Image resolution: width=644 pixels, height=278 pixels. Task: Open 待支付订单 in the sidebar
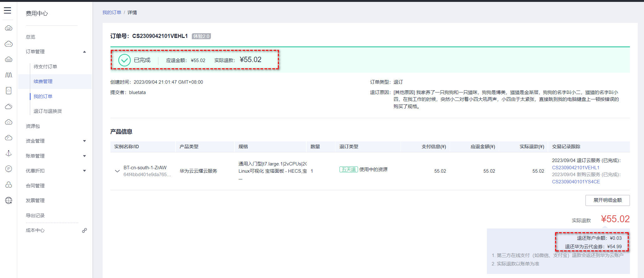(x=45, y=66)
